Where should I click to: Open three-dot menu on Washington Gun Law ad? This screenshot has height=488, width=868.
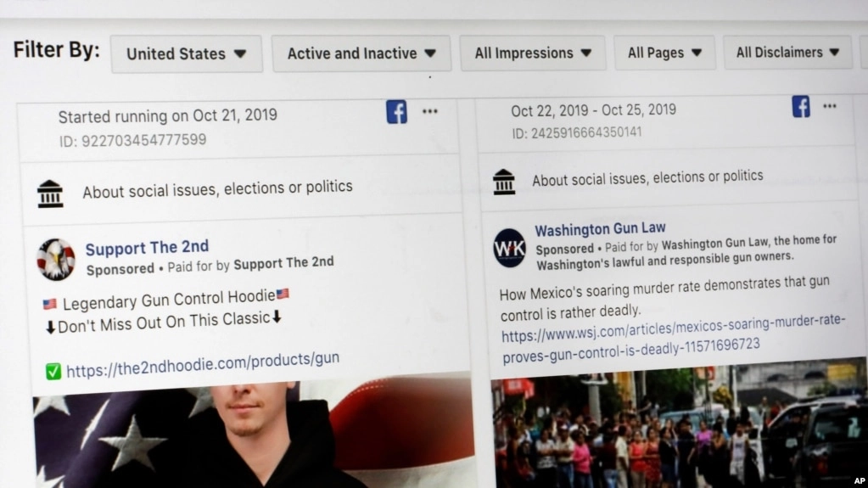pos(829,106)
